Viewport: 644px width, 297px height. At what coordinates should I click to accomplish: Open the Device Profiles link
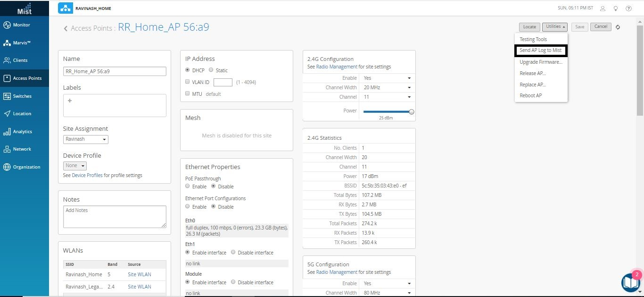point(87,175)
